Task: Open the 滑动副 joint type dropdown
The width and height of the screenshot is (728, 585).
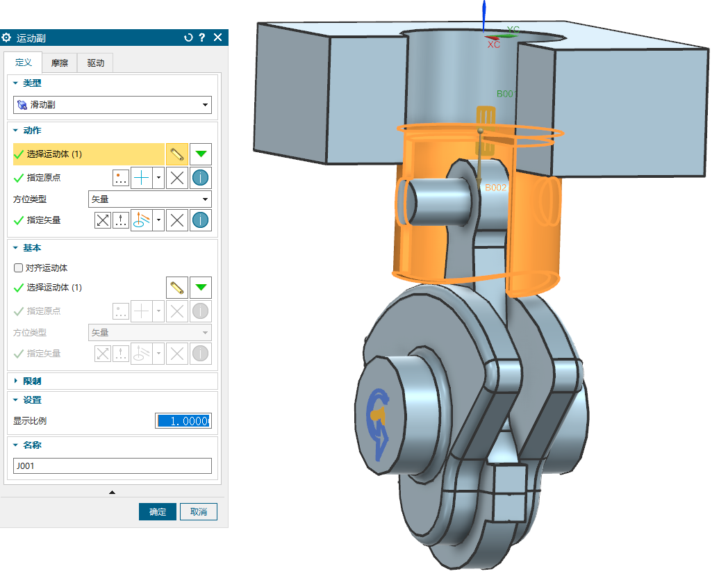Action: point(113,105)
